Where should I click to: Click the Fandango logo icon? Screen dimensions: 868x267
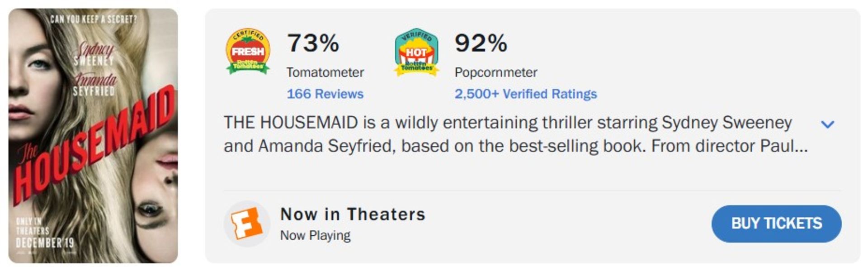pos(247,224)
